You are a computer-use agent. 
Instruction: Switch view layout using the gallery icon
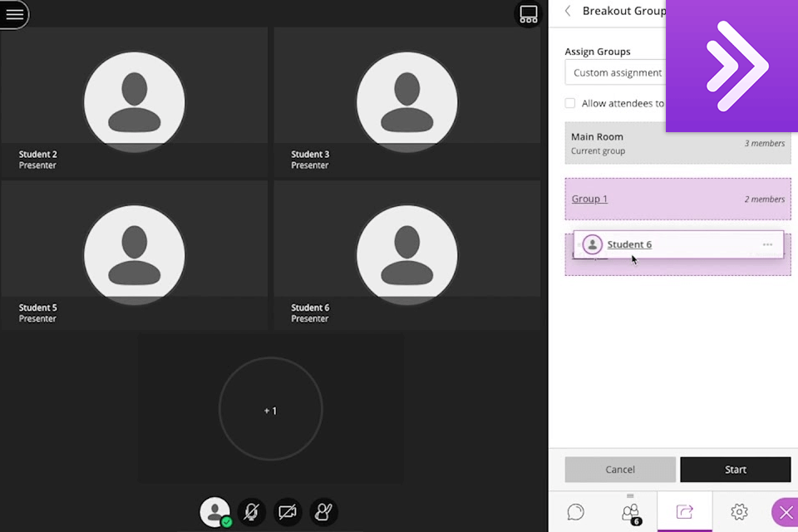529,14
